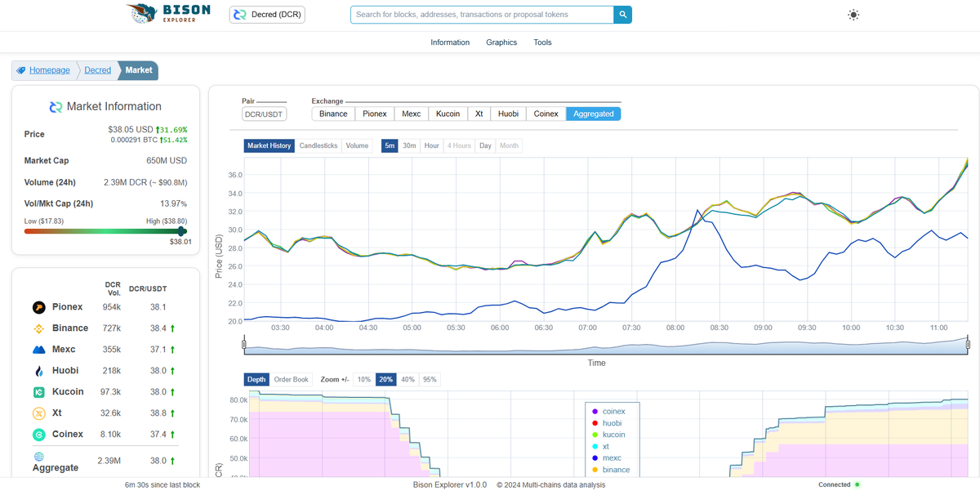This screenshot has width=980, height=491.
Task: Click the kucoin green legend dot
Action: point(595,435)
